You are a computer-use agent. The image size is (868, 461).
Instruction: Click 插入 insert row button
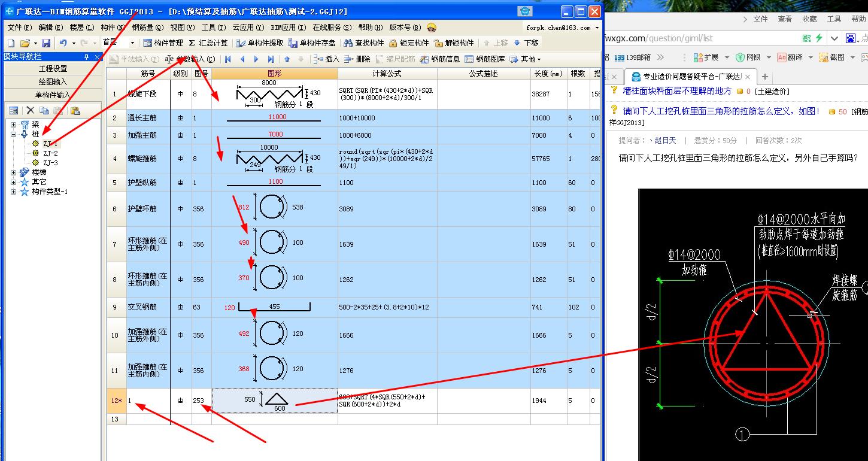point(326,59)
